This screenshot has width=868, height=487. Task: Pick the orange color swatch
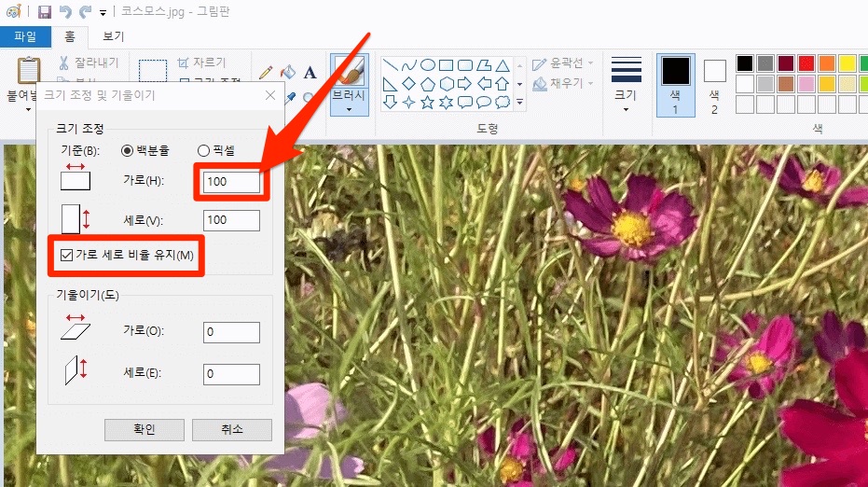(x=827, y=63)
